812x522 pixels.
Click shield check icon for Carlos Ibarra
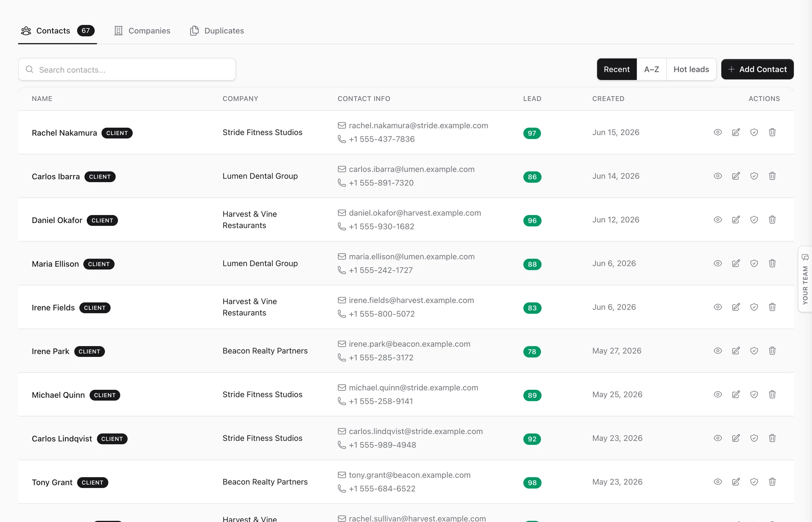tap(754, 176)
